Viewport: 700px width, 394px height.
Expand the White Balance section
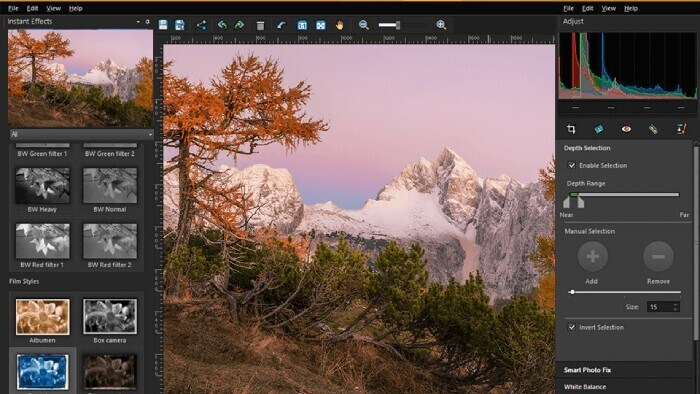[623, 386]
